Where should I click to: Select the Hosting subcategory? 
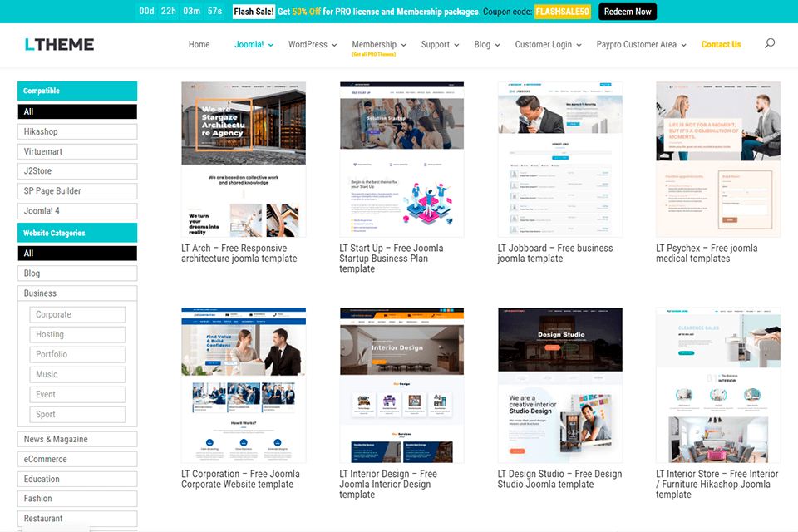(77, 334)
